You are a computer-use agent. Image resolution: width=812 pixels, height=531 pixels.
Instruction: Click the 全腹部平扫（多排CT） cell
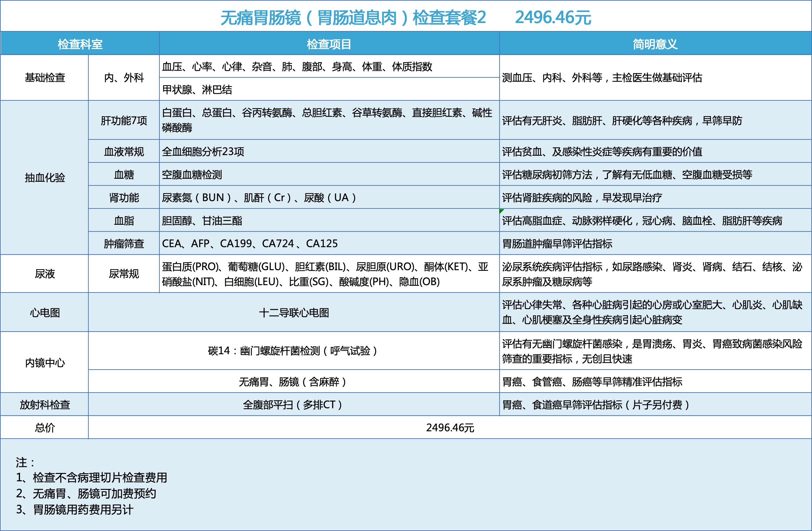(x=294, y=404)
